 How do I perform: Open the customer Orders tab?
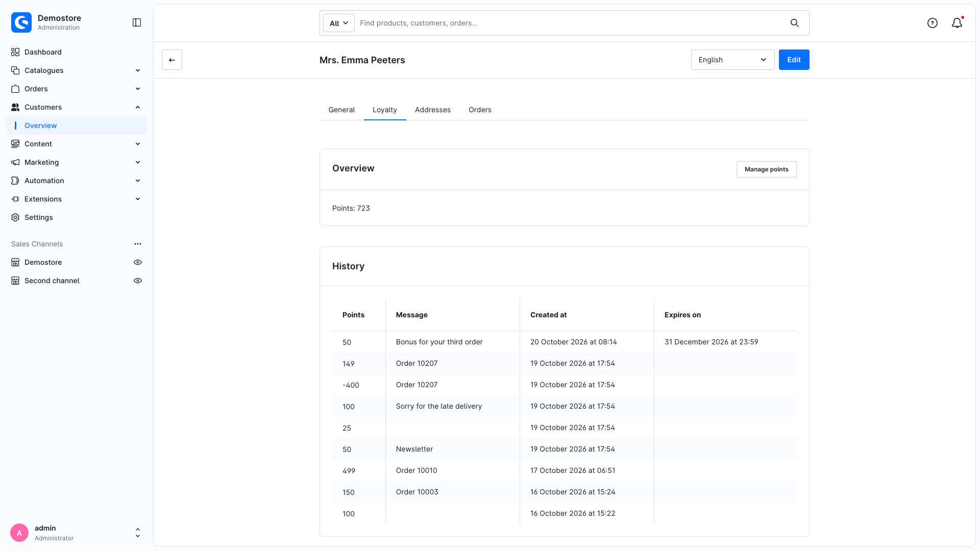click(480, 110)
